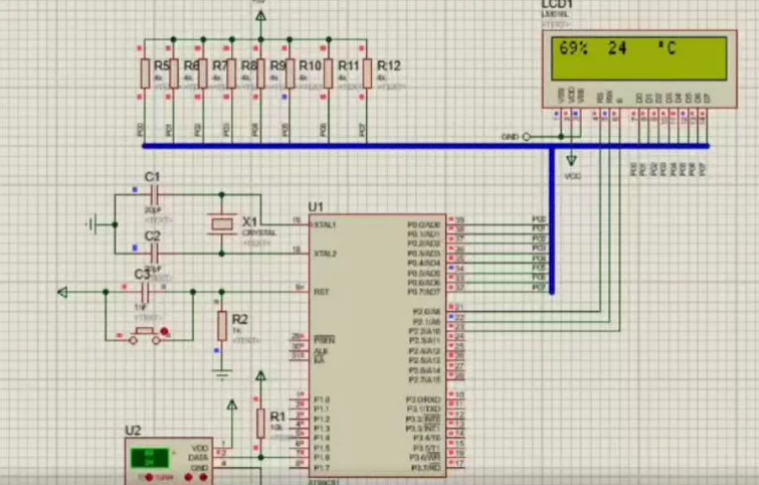Click the green display on U2 sensor
The image size is (759, 485).
150,459
